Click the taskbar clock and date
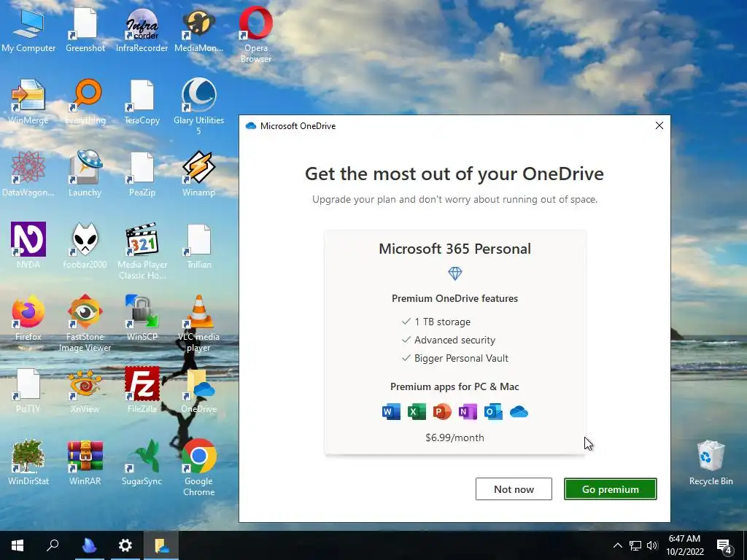 click(684, 545)
